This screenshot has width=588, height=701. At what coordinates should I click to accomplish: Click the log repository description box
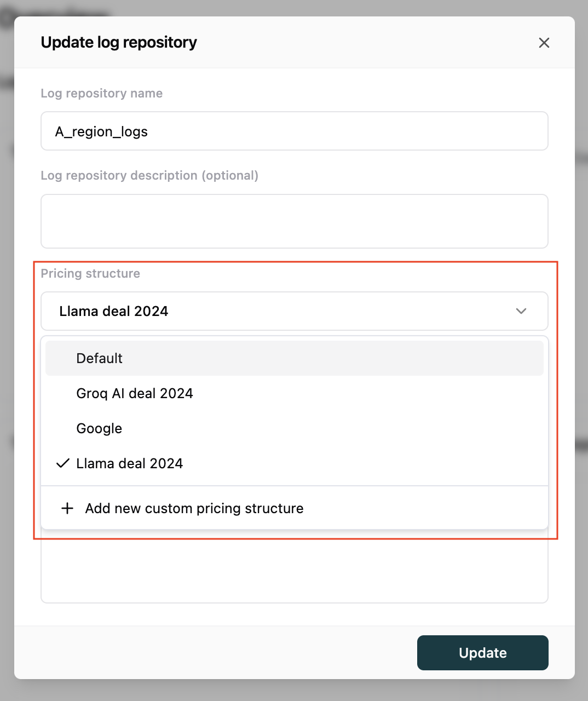pyautogui.click(x=294, y=221)
